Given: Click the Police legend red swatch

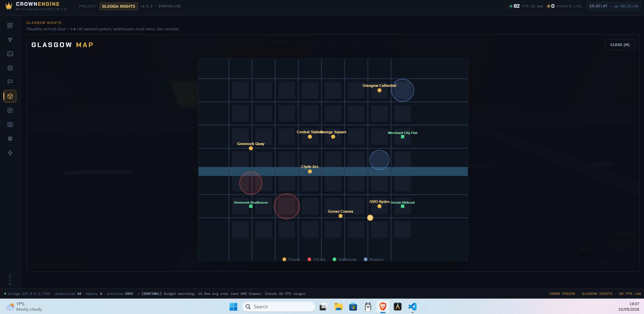Looking at the screenshot, I should point(309,259).
